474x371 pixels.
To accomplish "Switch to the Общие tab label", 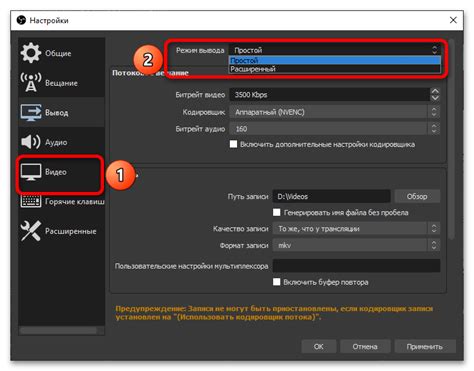I will (58, 53).
